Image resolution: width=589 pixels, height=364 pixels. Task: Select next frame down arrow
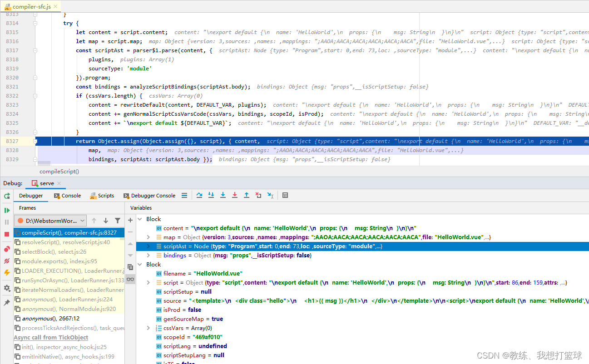pyautogui.click(x=106, y=221)
